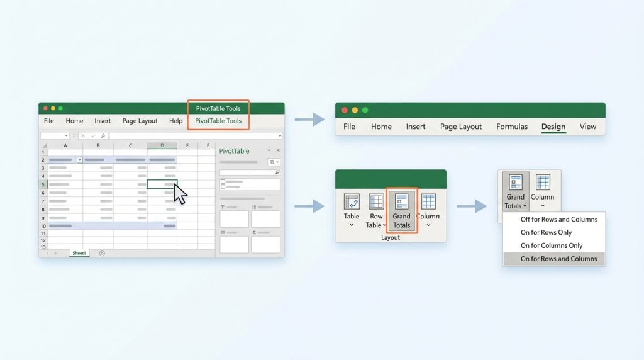Switch to the Formulas ribbon tab

coord(512,127)
